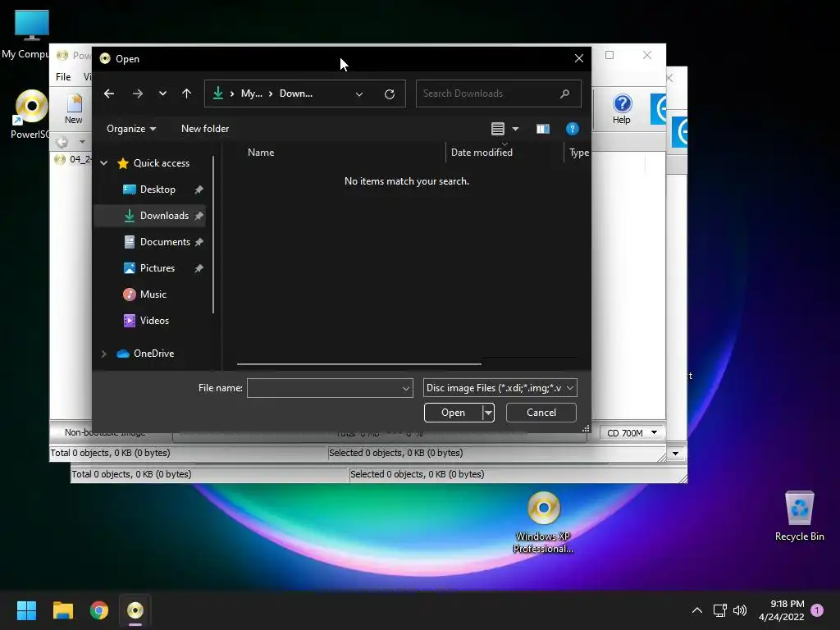
Task: Open Recycle Bin desktop icon
Action: click(x=799, y=516)
